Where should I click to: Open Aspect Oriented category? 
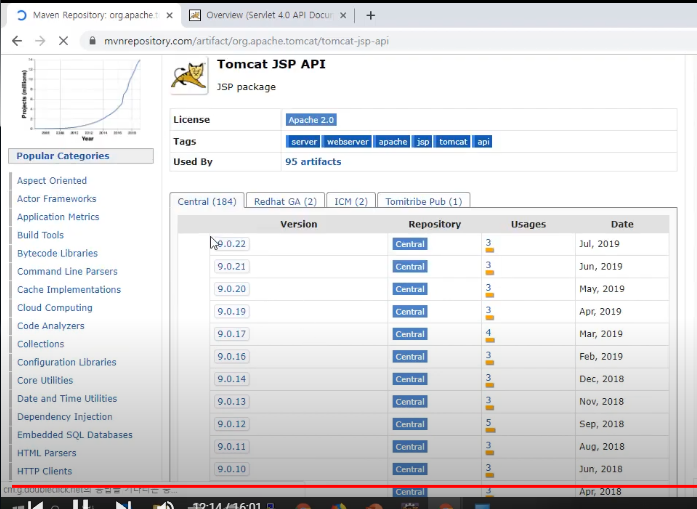pyautogui.click(x=52, y=180)
